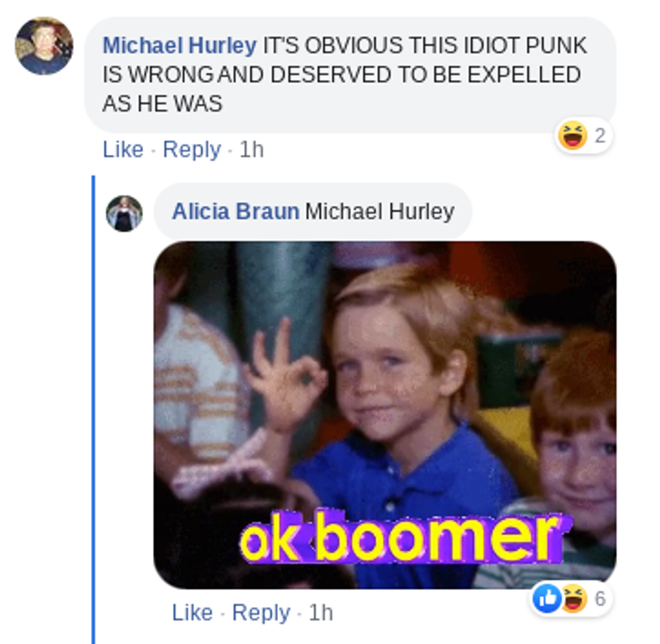Click Alicia Braun's name link
The height and width of the screenshot is (644, 660).
tap(236, 212)
